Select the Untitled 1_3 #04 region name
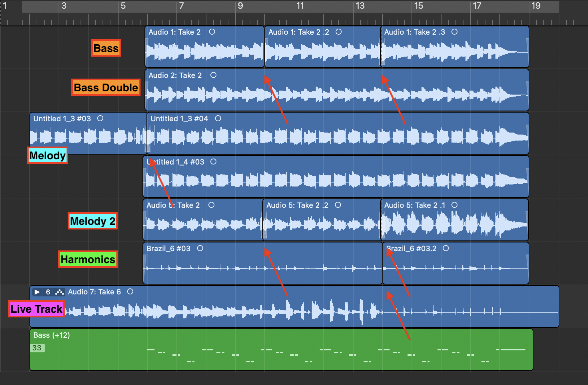This screenshot has width=588, height=385. [179, 119]
